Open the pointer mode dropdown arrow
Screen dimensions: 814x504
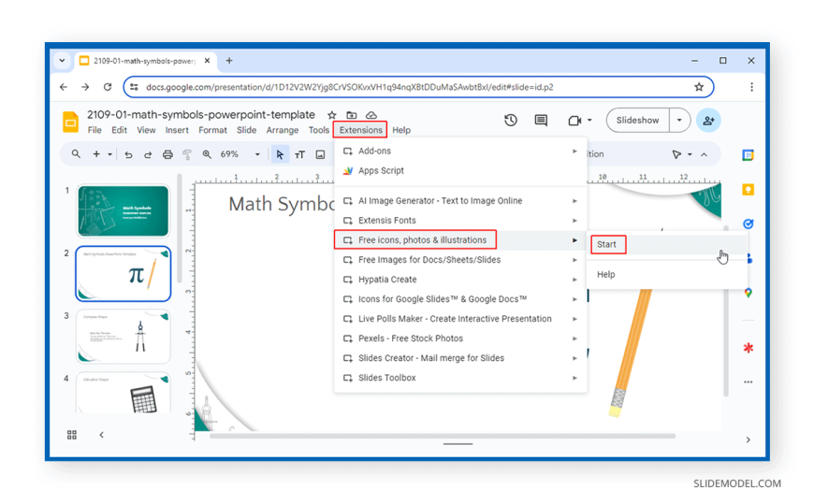690,154
